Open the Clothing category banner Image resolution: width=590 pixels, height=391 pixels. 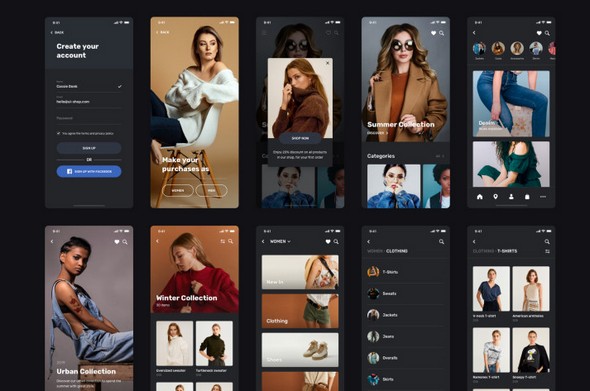[300, 311]
